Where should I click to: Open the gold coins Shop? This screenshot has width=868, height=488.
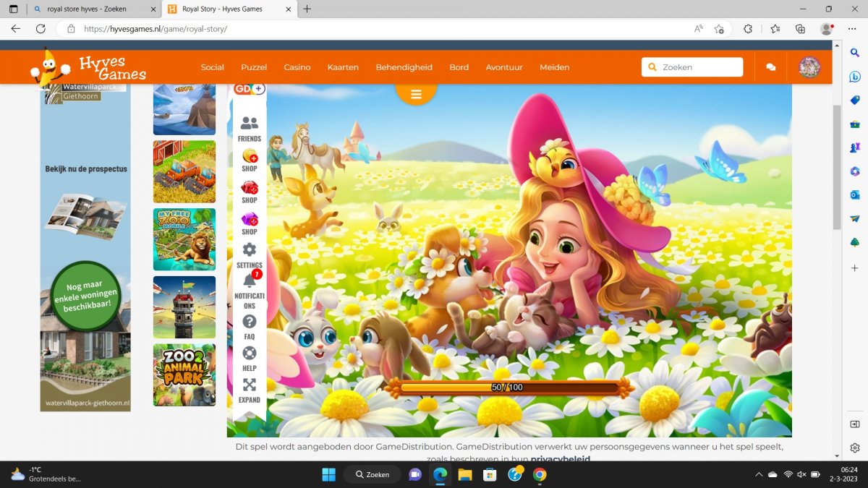click(250, 159)
